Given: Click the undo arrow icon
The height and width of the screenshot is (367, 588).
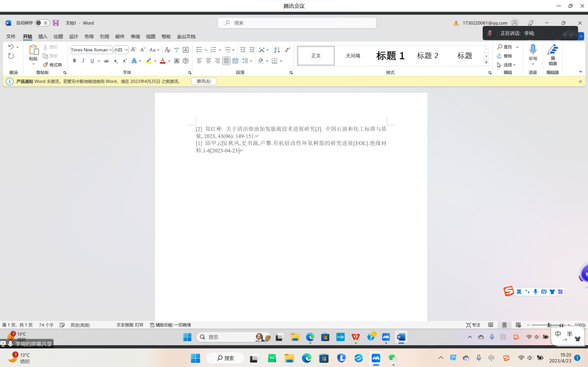Looking at the screenshot, I should pos(11,47).
